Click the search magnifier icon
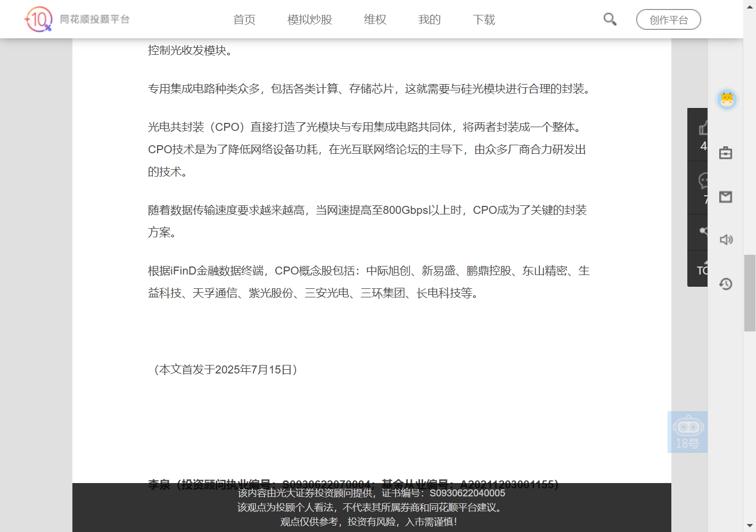 click(610, 20)
